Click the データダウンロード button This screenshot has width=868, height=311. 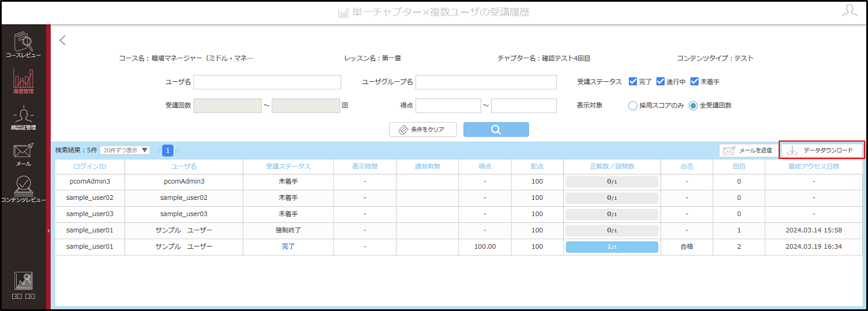822,150
